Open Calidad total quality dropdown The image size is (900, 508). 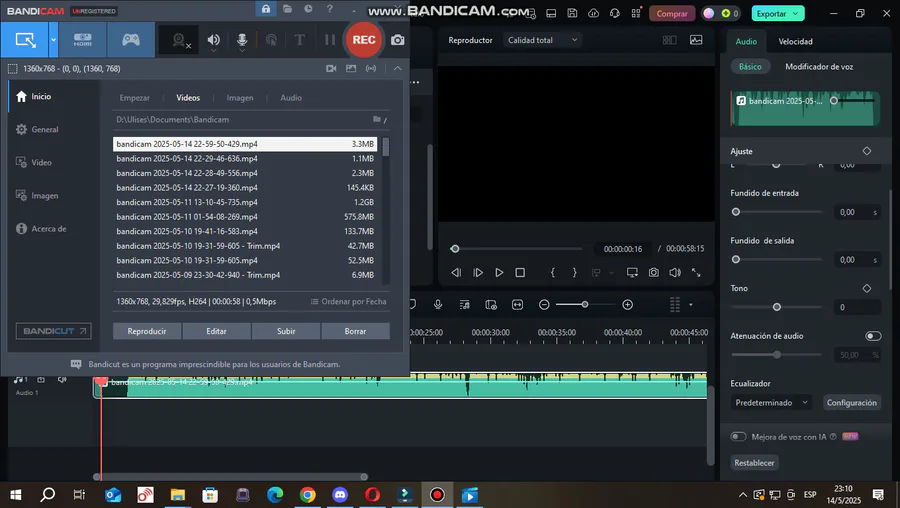(542, 40)
